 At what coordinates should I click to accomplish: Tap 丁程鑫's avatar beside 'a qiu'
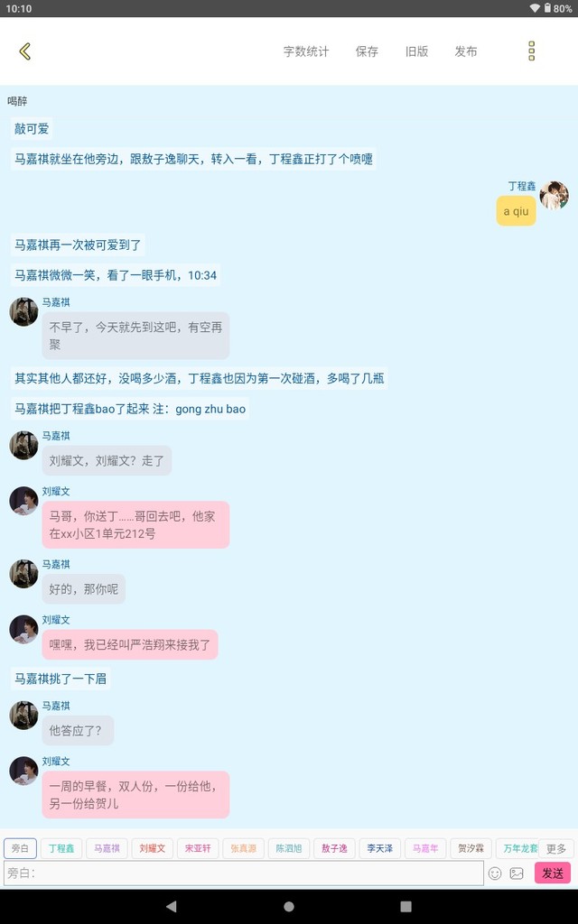tap(555, 196)
